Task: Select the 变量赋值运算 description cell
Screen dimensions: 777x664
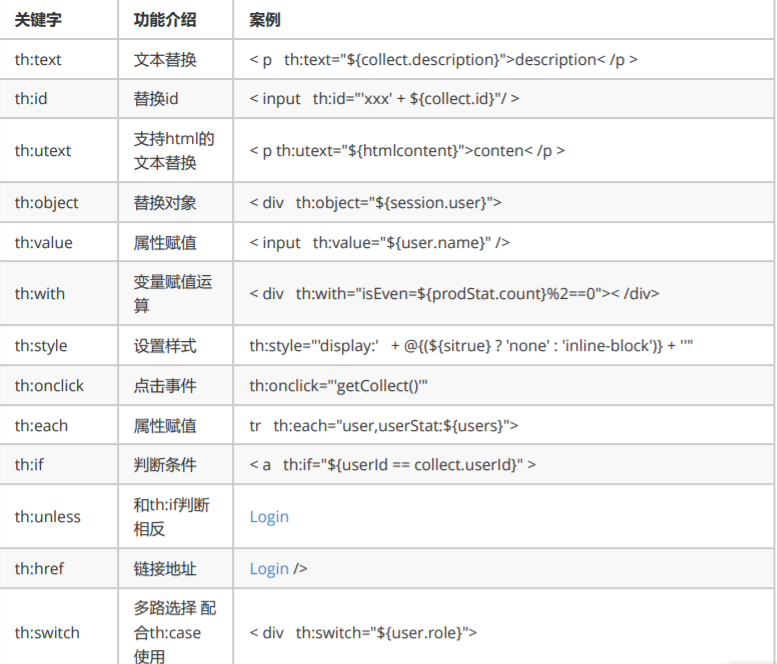Action: tap(173, 294)
